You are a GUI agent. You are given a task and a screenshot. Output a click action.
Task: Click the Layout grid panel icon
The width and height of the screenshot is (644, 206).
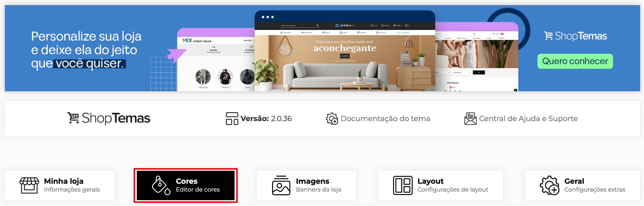(x=403, y=185)
